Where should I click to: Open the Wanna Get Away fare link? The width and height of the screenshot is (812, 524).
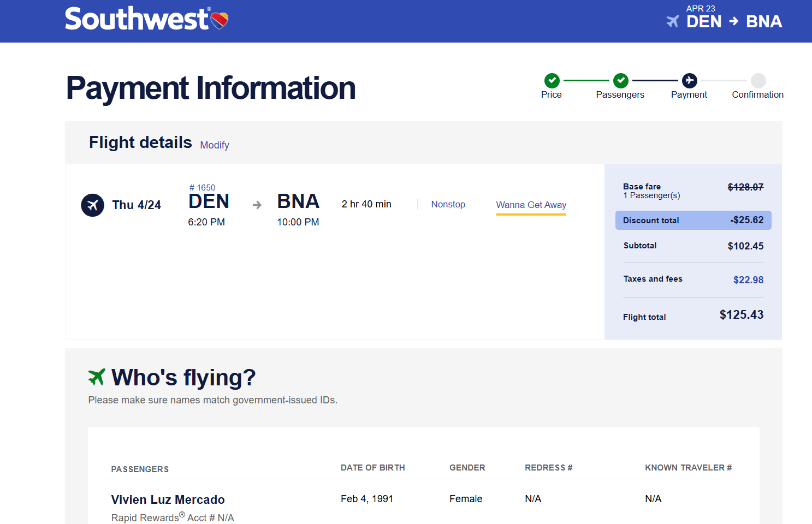coord(531,205)
